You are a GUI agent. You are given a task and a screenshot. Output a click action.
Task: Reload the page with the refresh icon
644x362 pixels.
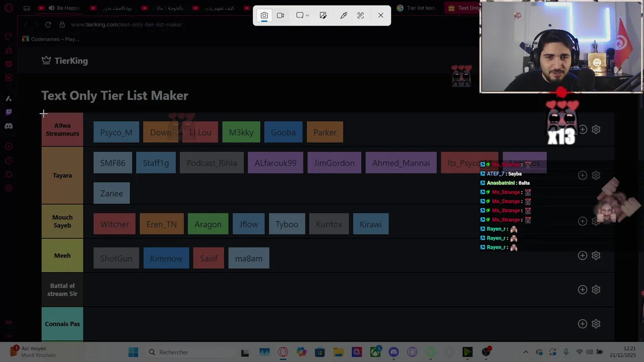tap(48, 25)
